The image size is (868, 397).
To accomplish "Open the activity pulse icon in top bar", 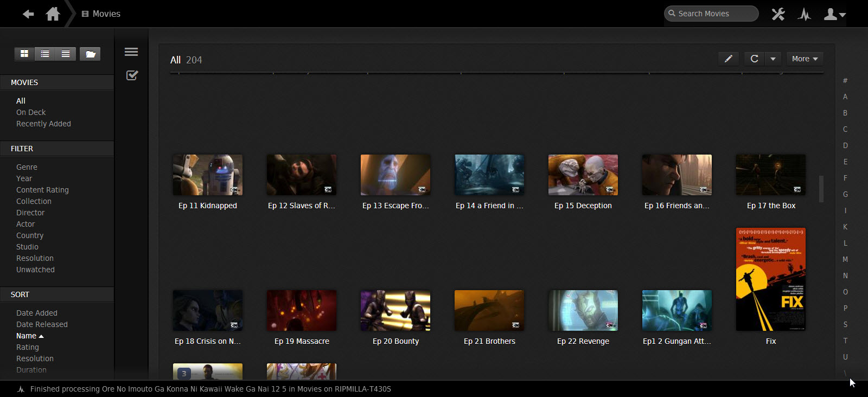I will pos(805,14).
